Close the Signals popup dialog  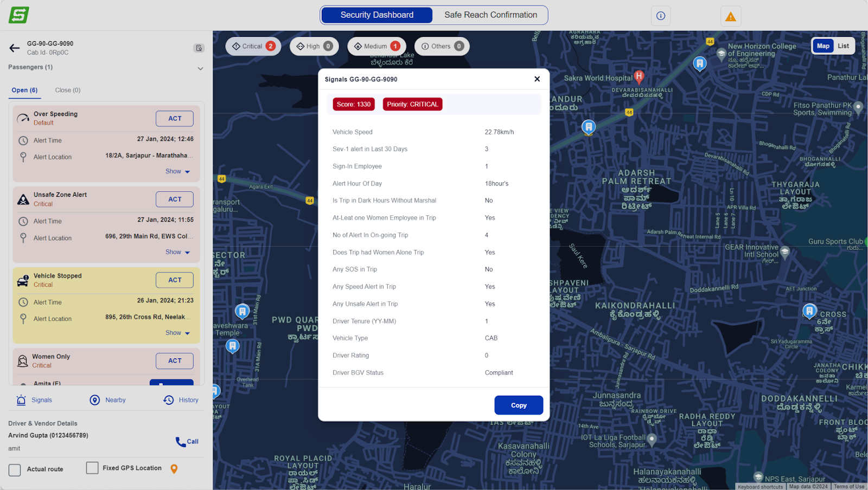[537, 79]
